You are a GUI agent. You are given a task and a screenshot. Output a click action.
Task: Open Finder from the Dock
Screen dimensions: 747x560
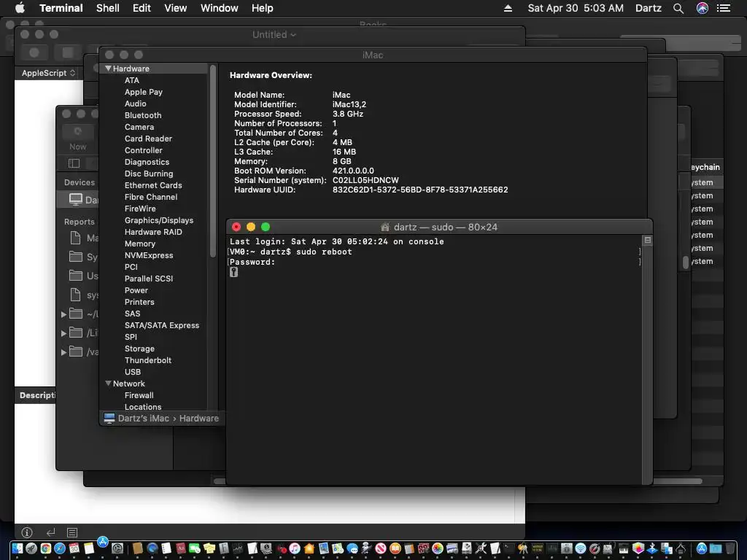click(18, 548)
